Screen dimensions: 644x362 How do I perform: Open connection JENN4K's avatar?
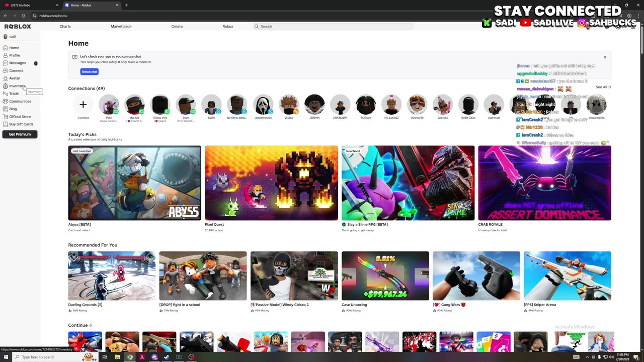pyautogui.click(x=314, y=105)
